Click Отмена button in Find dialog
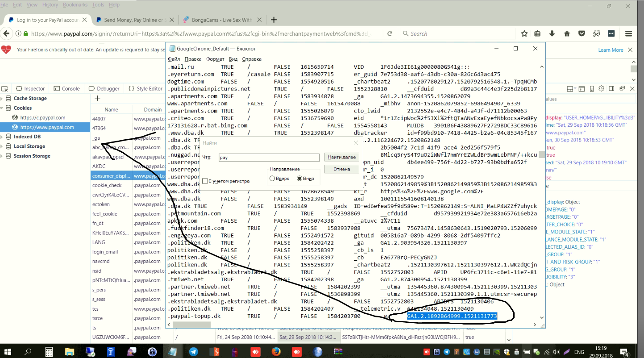 tap(341, 169)
